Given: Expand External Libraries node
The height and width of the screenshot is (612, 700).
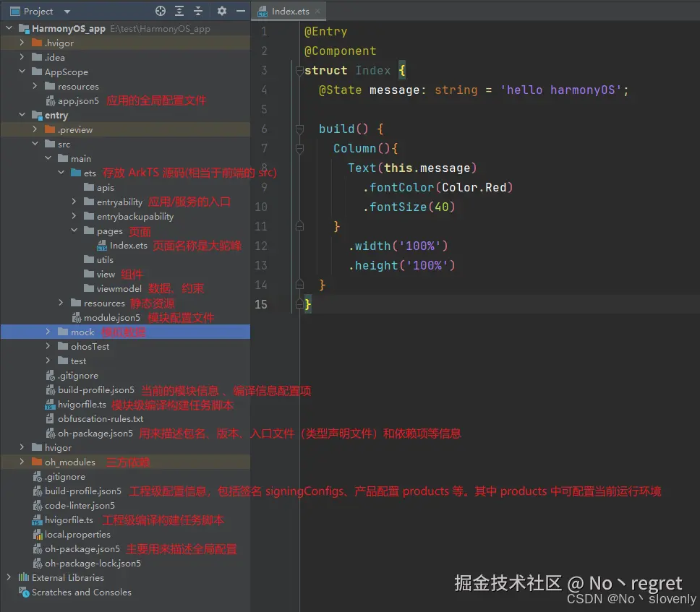Looking at the screenshot, I should [x=9, y=577].
